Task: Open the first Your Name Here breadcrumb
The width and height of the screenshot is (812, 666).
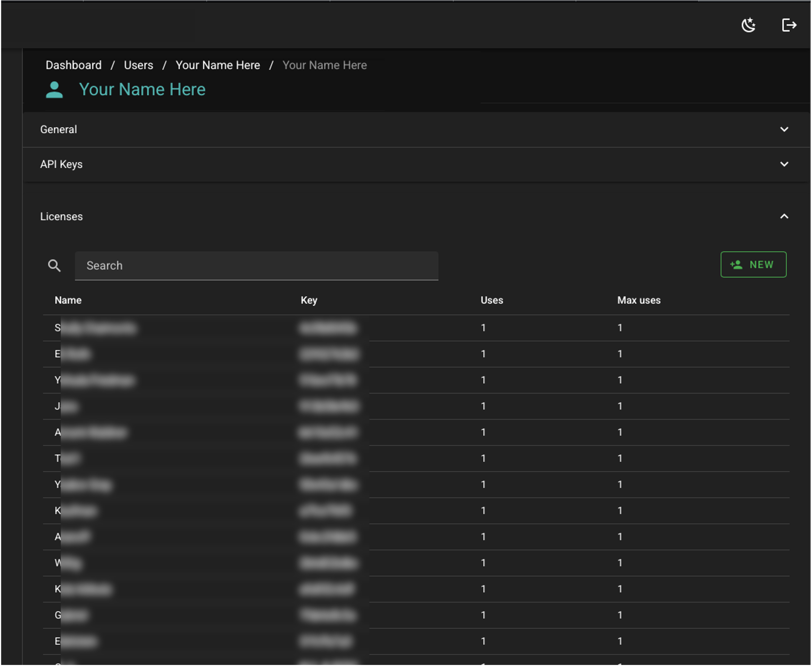Action: tap(218, 65)
